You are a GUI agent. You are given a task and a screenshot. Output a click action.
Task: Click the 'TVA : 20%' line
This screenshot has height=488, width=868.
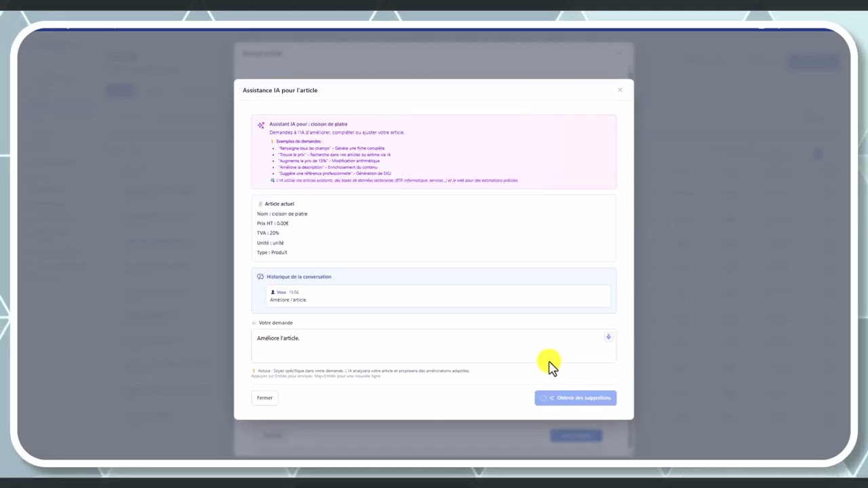tap(268, 232)
